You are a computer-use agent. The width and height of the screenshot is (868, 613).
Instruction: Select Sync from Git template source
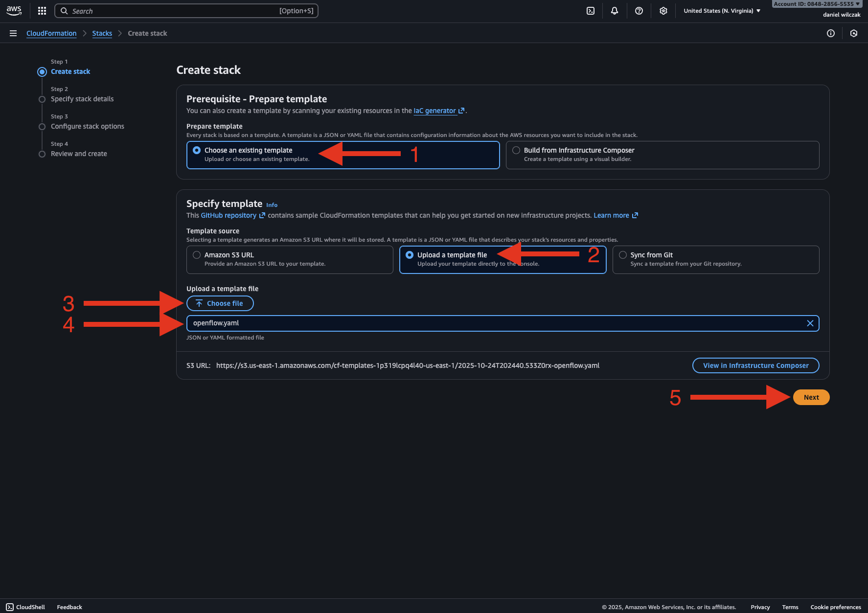623,255
